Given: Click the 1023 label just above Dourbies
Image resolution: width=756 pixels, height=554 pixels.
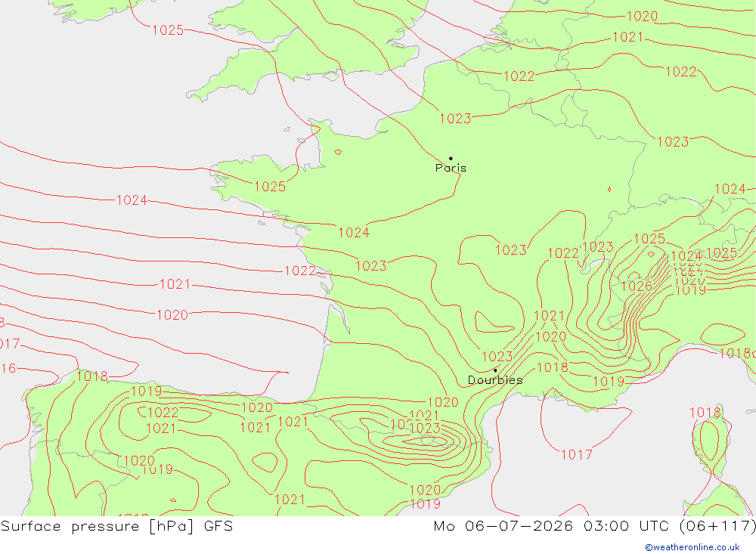Looking at the screenshot, I should 497,356.
